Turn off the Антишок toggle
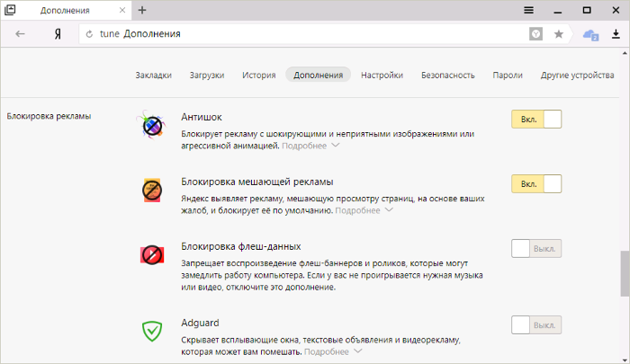The image size is (630, 364). tap(536, 120)
